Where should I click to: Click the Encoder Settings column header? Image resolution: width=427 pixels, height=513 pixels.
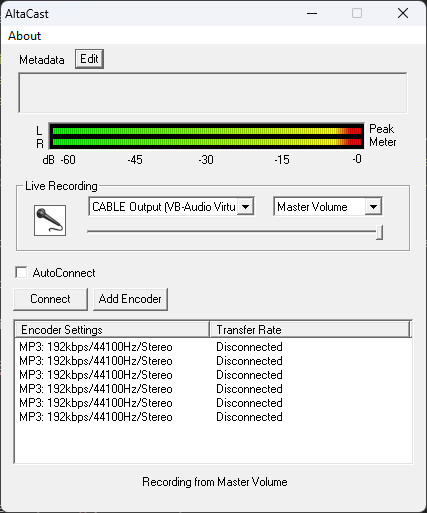(x=113, y=330)
